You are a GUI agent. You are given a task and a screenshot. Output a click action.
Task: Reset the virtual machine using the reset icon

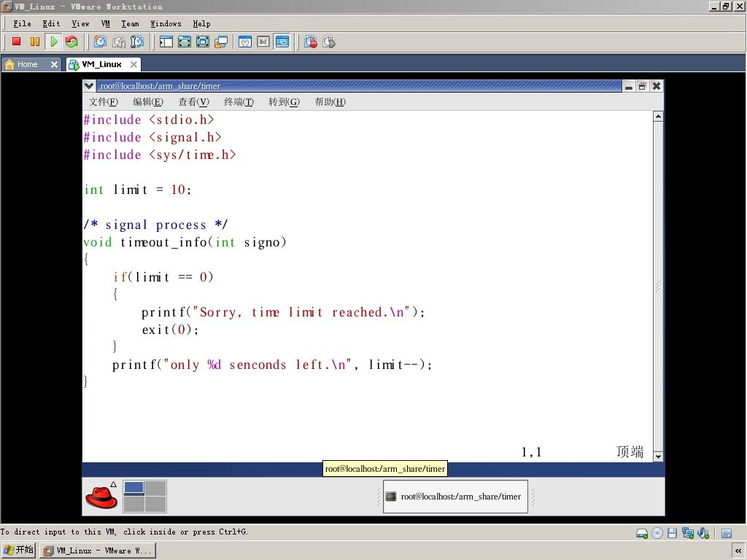tap(72, 42)
